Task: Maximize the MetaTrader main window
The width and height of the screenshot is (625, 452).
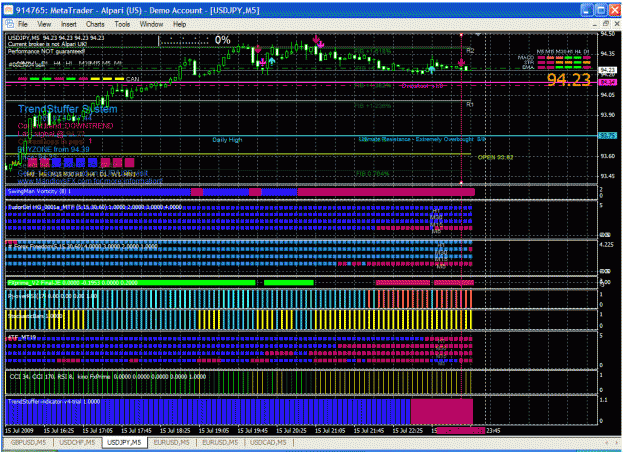Action: tap(601, 10)
